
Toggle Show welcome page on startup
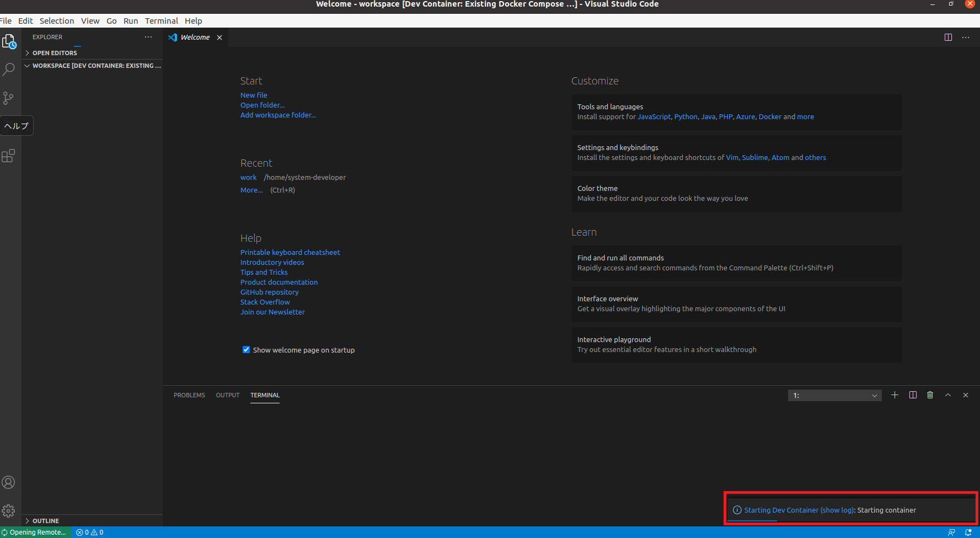point(246,350)
